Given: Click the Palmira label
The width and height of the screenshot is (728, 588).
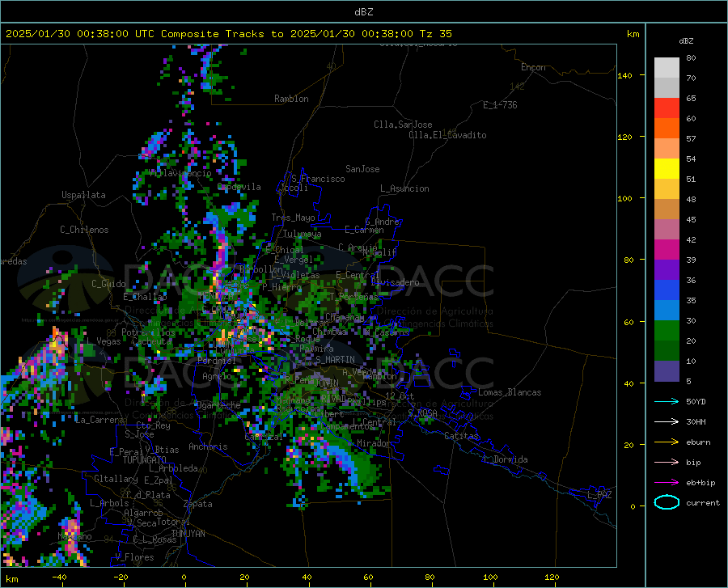Looking at the screenshot, I should pyautogui.click(x=316, y=348).
